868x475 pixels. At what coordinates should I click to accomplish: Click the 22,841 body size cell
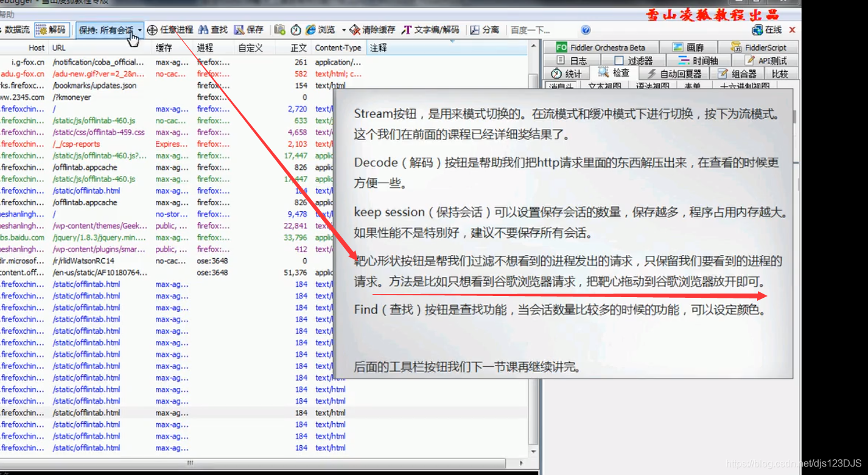[295, 226]
